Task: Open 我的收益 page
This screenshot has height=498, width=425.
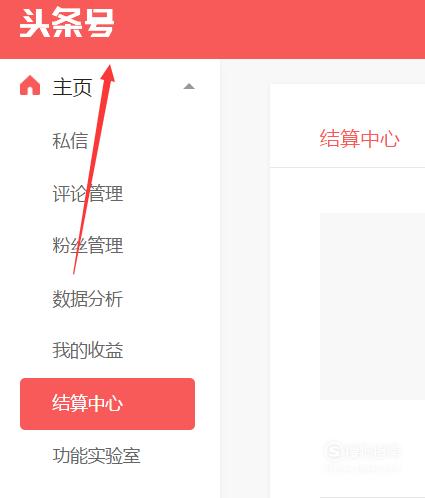Action: (88, 350)
